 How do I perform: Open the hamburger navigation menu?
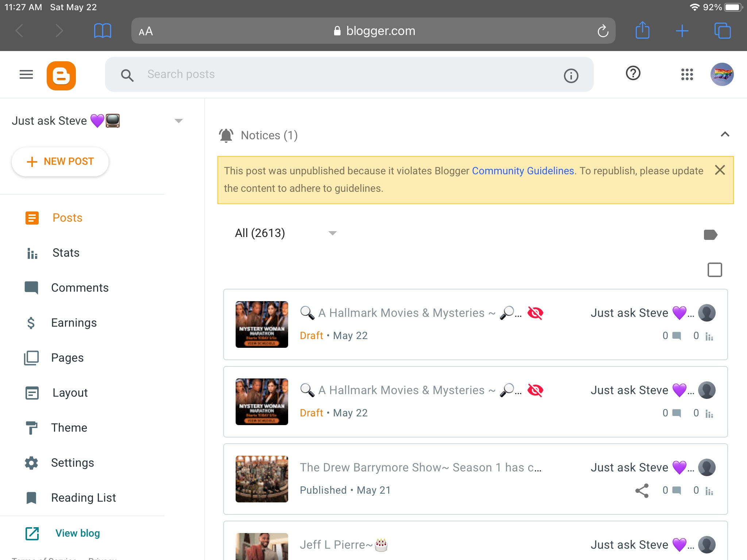[26, 74]
